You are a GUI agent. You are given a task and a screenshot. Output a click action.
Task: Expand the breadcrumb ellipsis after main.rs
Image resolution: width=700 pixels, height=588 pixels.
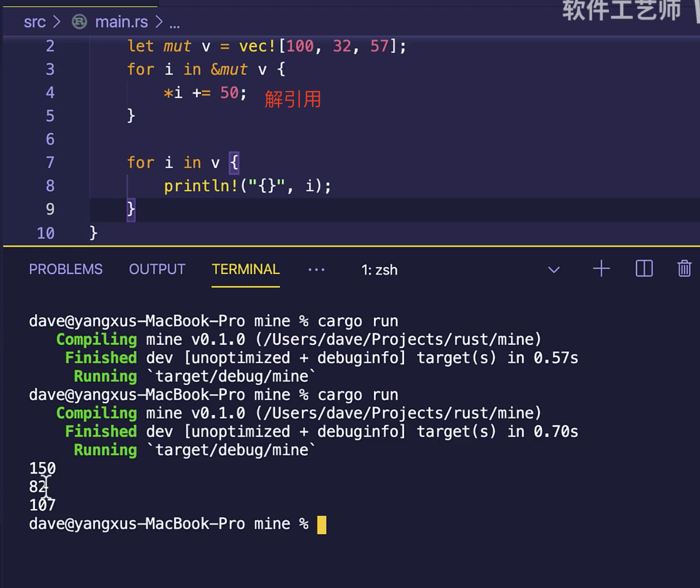(x=174, y=23)
